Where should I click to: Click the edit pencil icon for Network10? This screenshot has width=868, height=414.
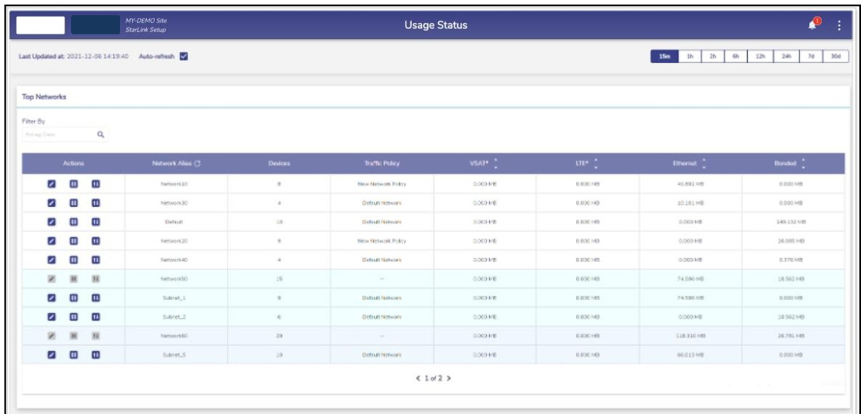click(53, 184)
